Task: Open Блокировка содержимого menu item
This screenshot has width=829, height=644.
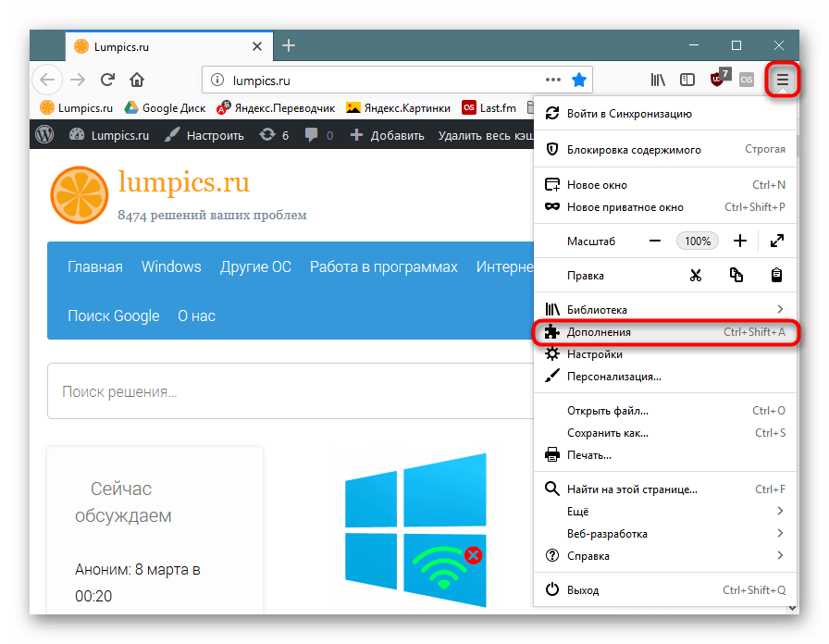Action: tap(665, 150)
